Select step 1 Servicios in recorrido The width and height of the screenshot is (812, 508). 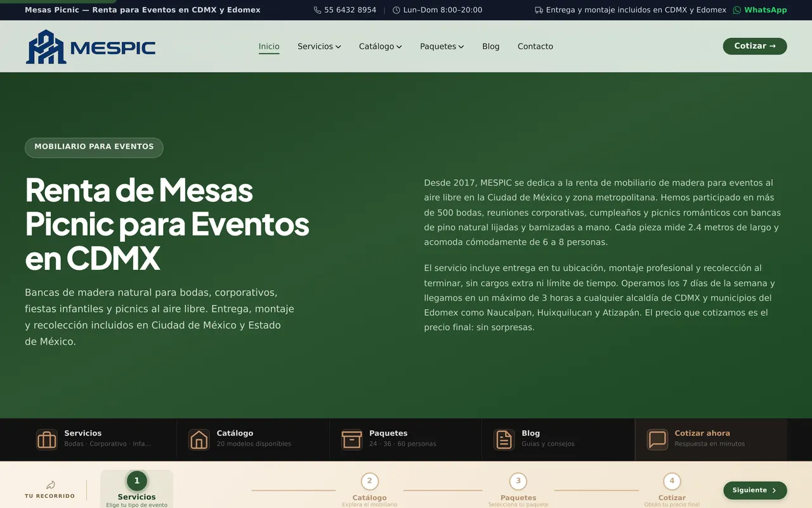[x=137, y=490]
